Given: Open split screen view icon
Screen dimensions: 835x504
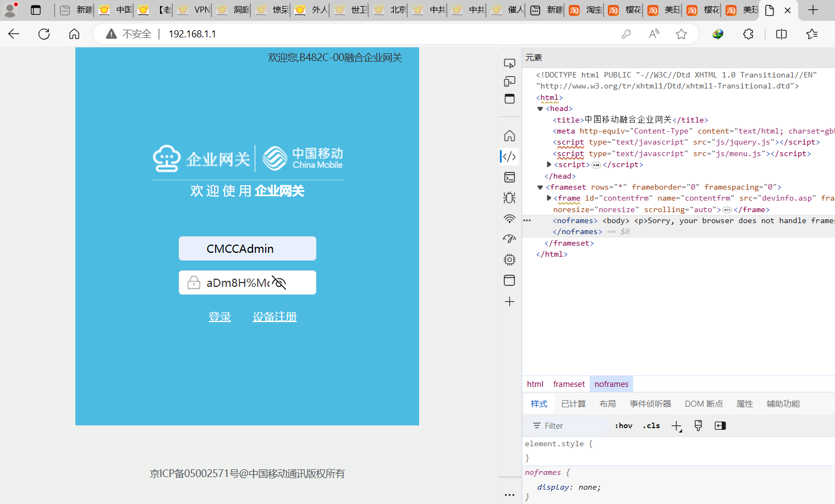Looking at the screenshot, I should coord(781,34).
